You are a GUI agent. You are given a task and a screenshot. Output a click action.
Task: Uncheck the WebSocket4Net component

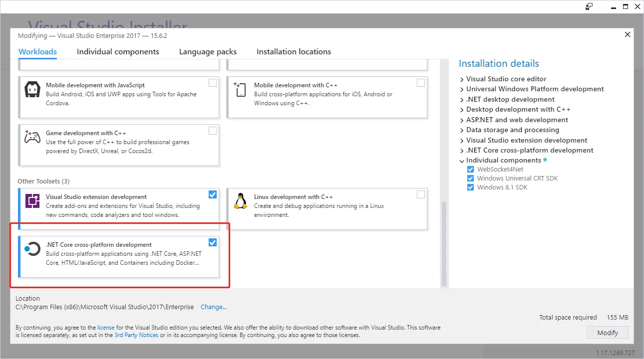(470, 170)
